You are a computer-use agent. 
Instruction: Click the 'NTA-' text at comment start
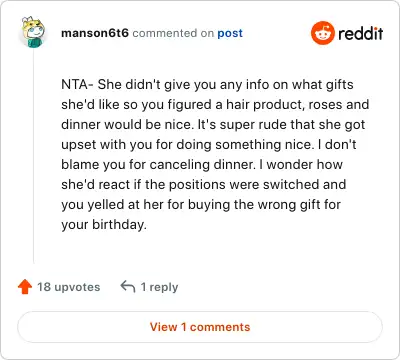77,84
